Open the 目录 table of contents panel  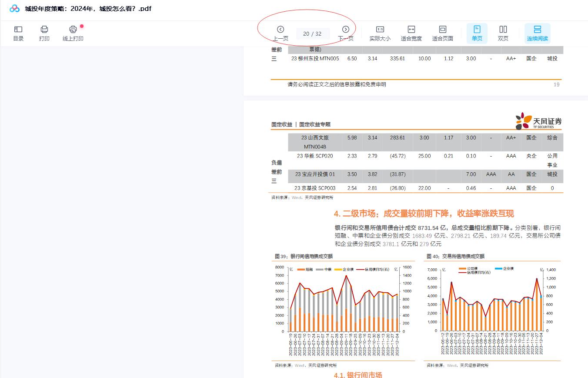coord(18,33)
